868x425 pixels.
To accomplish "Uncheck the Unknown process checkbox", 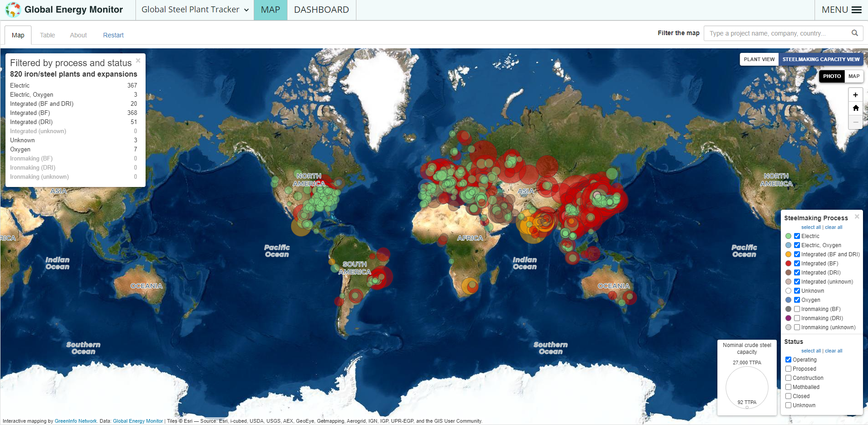I will (x=797, y=291).
